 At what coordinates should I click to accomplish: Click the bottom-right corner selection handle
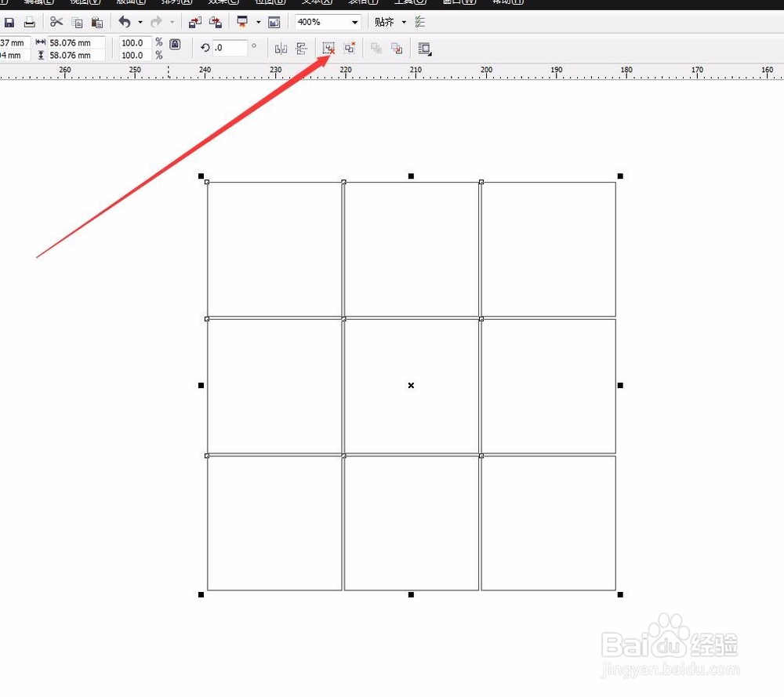click(620, 594)
